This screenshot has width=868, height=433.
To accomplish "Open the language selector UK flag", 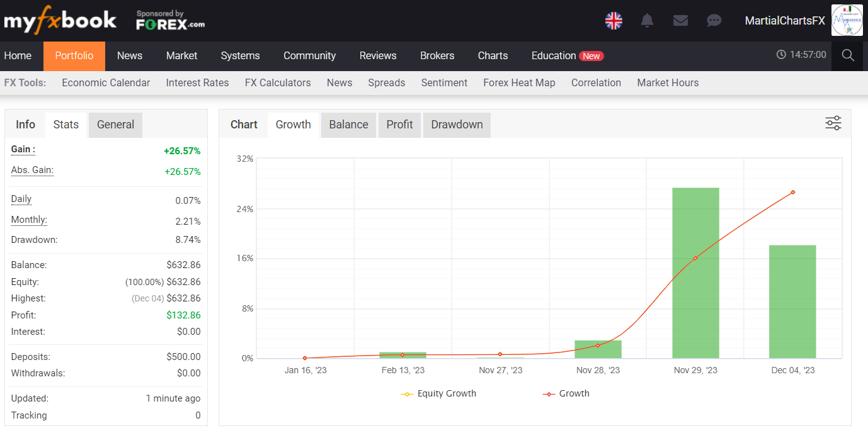I will pyautogui.click(x=614, y=21).
